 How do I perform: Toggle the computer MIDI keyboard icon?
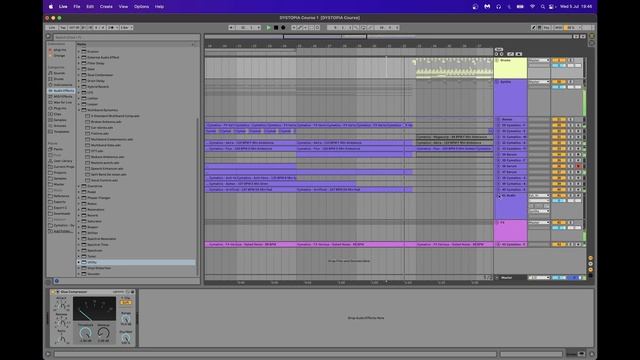(x=539, y=28)
